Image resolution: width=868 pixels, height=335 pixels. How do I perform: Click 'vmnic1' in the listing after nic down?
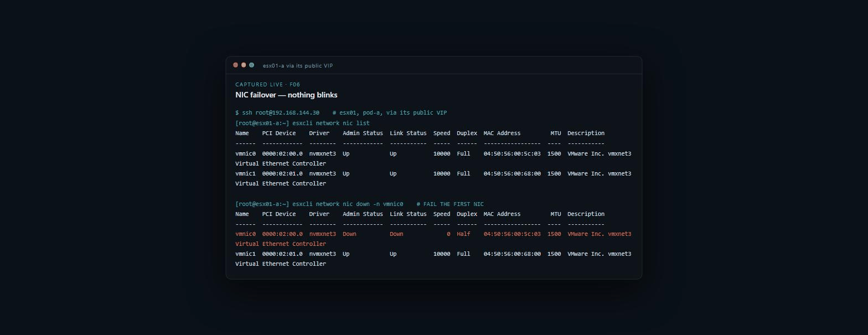coord(245,254)
